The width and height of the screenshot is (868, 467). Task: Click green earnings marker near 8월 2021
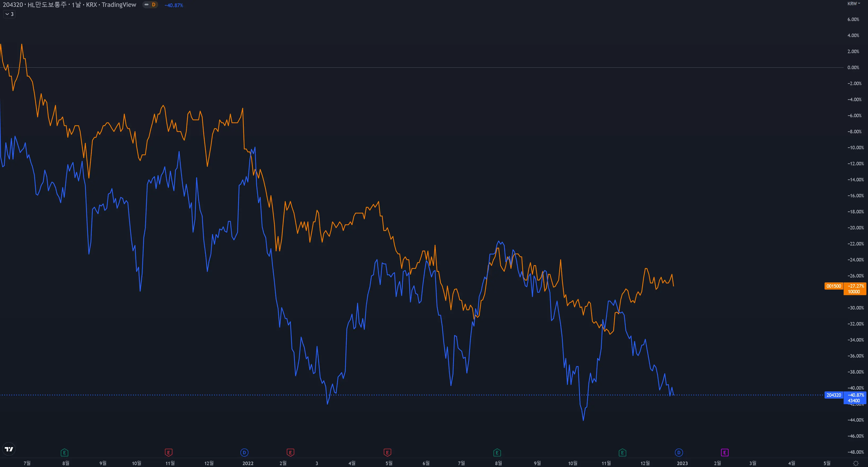click(x=64, y=452)
